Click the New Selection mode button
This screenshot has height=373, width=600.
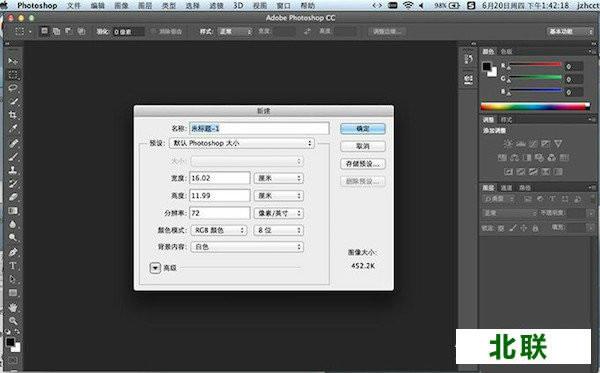[44, 31]
